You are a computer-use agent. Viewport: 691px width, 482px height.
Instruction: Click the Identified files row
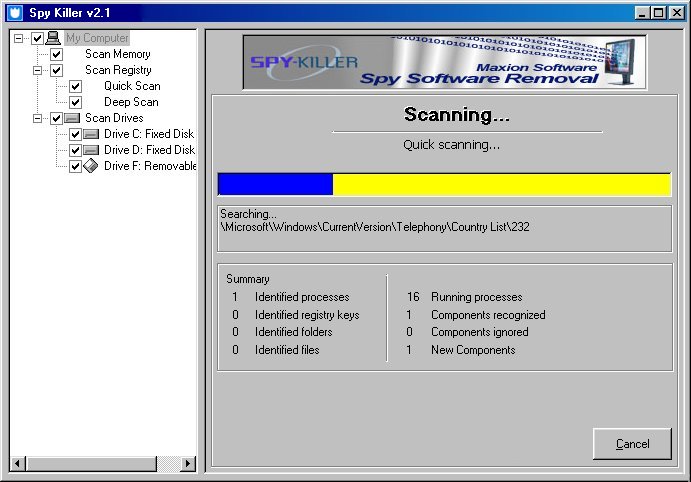pyautogui.click(x=275, y=350)
